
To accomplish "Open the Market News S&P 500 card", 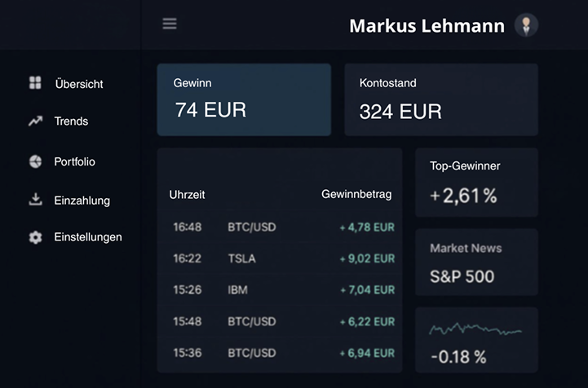I will [x=476, y=262].
